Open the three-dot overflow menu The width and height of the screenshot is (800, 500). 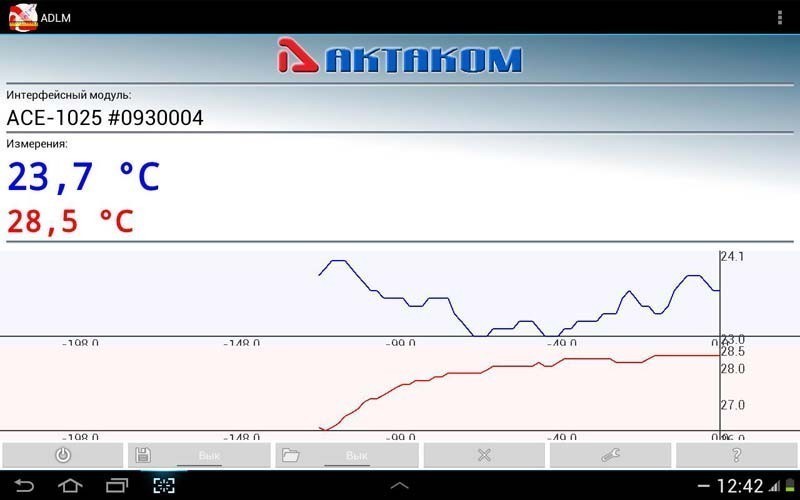click(780, 17)
